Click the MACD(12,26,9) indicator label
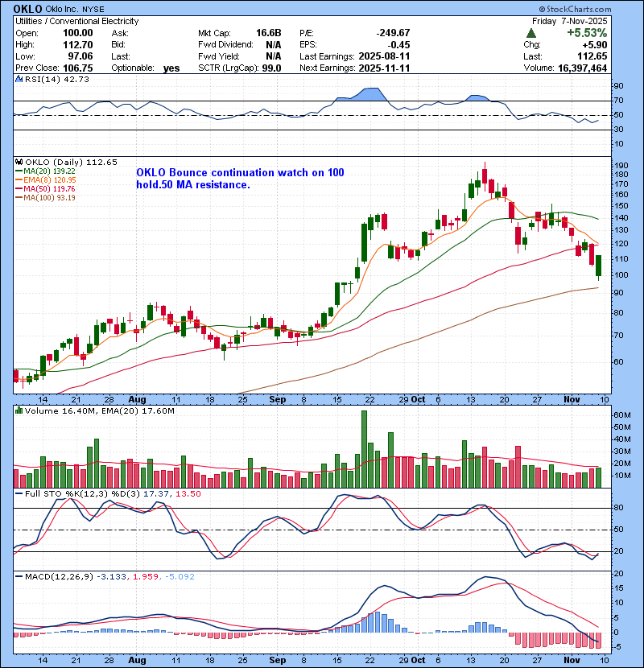Image resolution: width=644 pixels, height=668 pixels. tap(60, 577)
